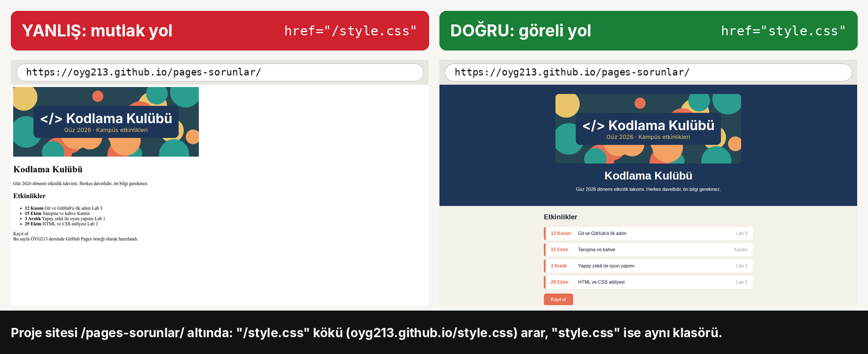Click the href="/style.css" code in red header
868x354 pixels.
350,31
